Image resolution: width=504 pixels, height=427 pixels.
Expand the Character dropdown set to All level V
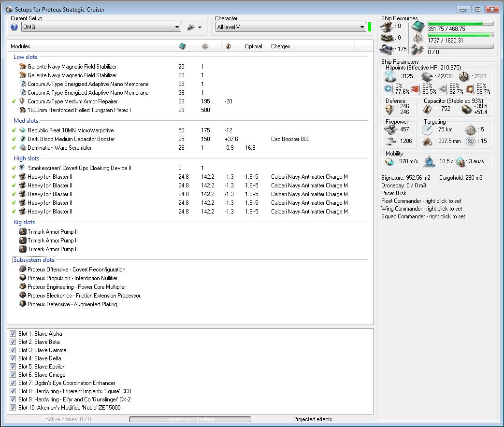pyautogui.click(x=290, y=28)
